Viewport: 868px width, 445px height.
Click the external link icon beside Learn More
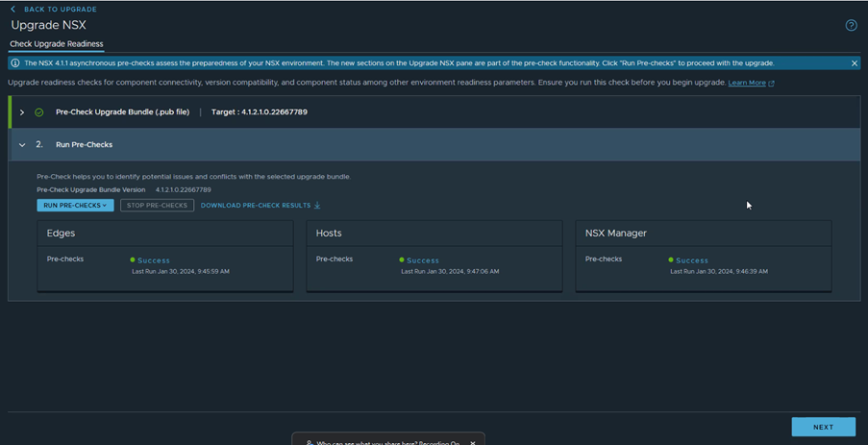pyautogui.click(x=771, y=83)
